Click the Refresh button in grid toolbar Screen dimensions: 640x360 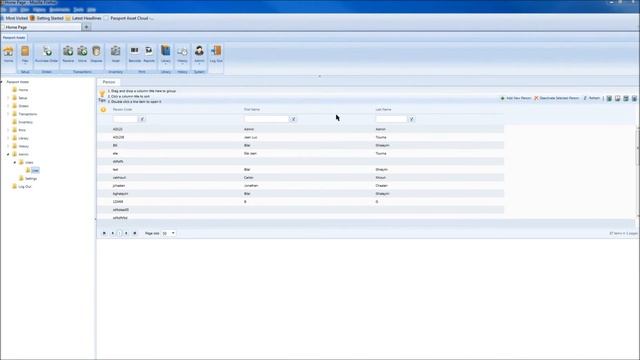[591, 98]
